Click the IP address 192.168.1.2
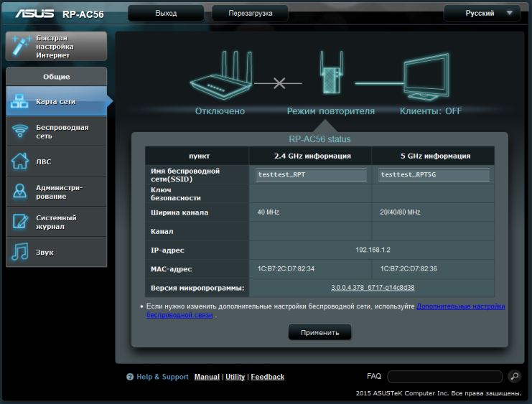Viewport: 532px width, 404px height. pyautogui.click(x=373, y=250)
